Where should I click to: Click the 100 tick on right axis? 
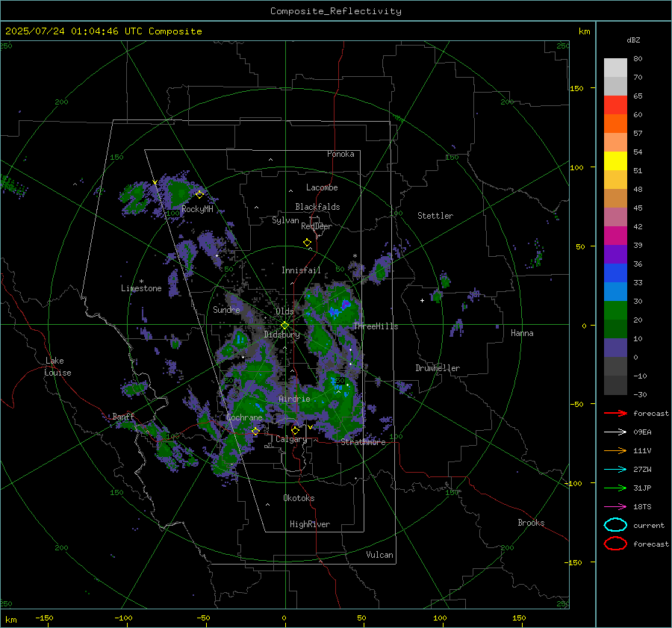[x=576, y=167]
